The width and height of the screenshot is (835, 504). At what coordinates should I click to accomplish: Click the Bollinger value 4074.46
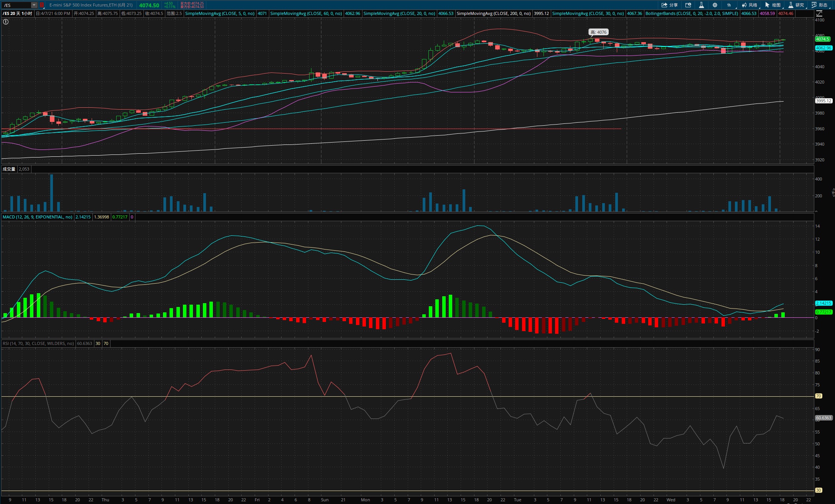[x=786, y=13]
